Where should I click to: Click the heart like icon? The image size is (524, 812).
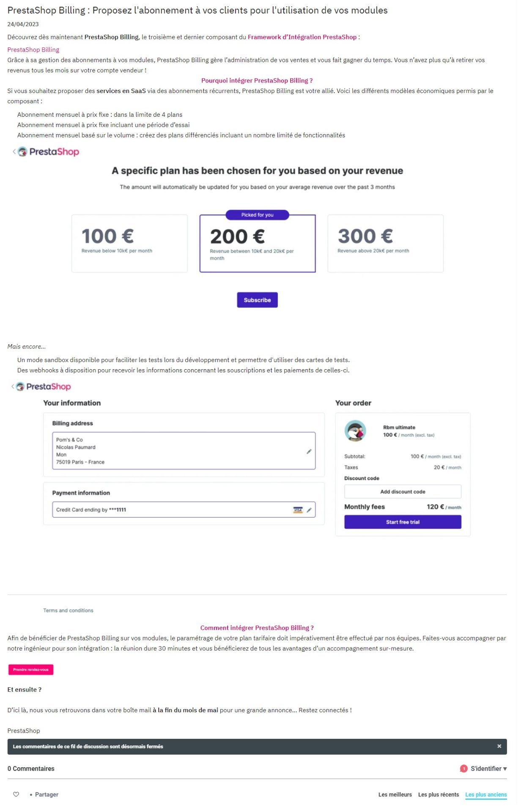(16, 794)
